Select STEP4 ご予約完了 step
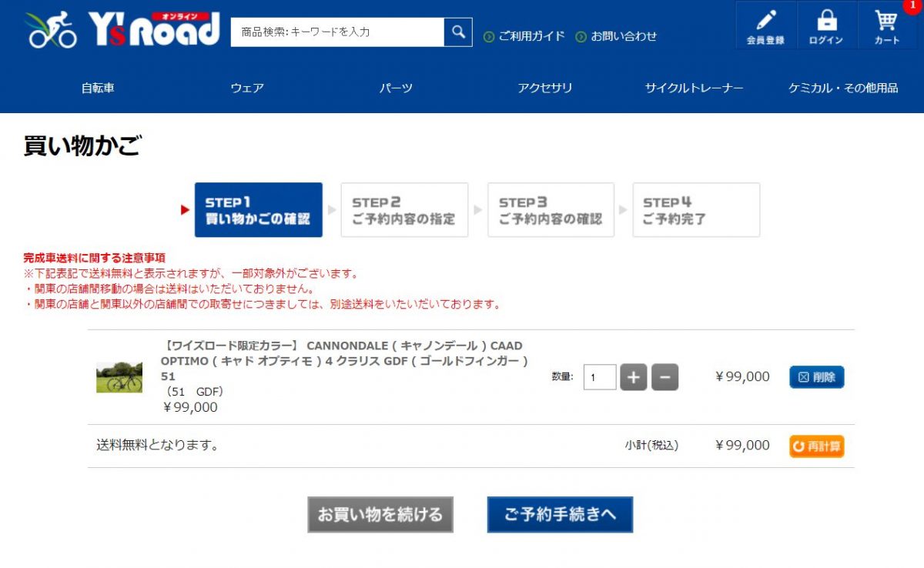924x568 pixels. (x=696, y=210)
